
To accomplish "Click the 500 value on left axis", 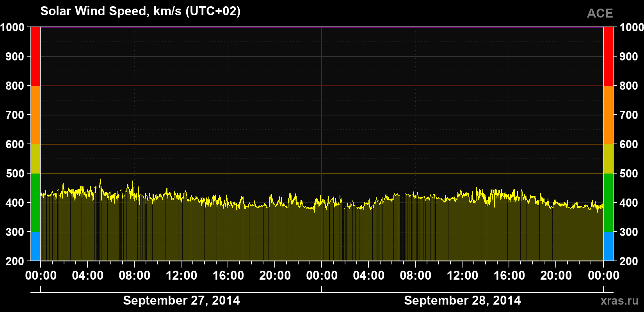I will (x=15, y=174).
